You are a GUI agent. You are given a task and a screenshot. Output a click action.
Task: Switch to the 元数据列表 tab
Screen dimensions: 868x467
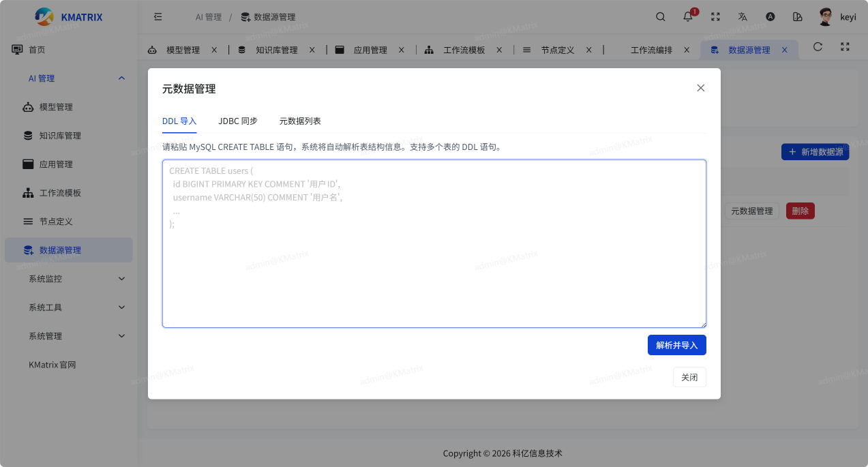point(300,121)
